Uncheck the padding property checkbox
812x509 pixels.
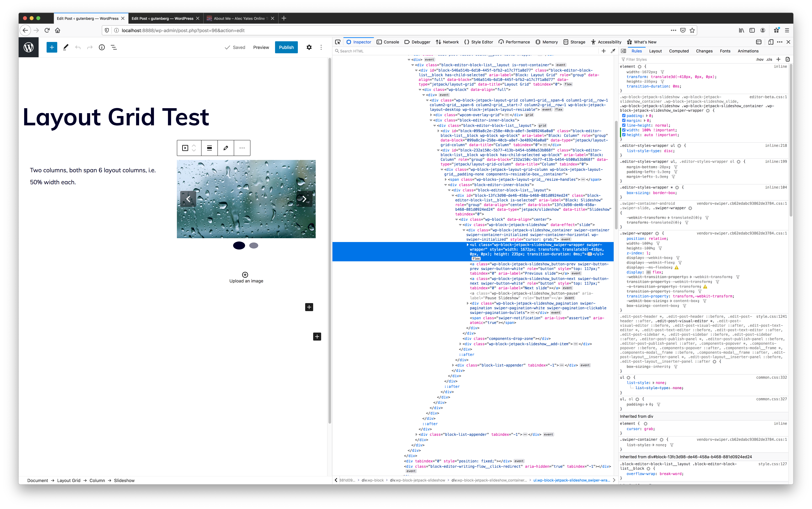(623, 116)
